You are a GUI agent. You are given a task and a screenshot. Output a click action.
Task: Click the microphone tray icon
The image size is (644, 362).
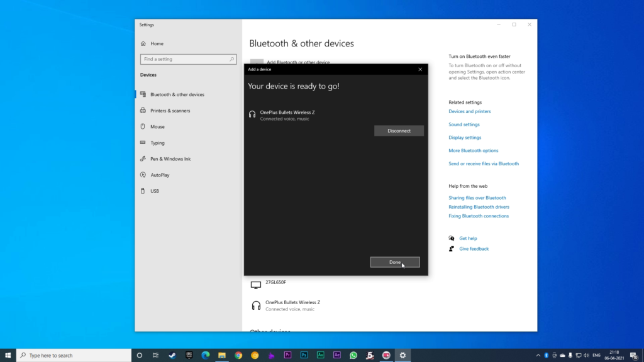[570, 355]
